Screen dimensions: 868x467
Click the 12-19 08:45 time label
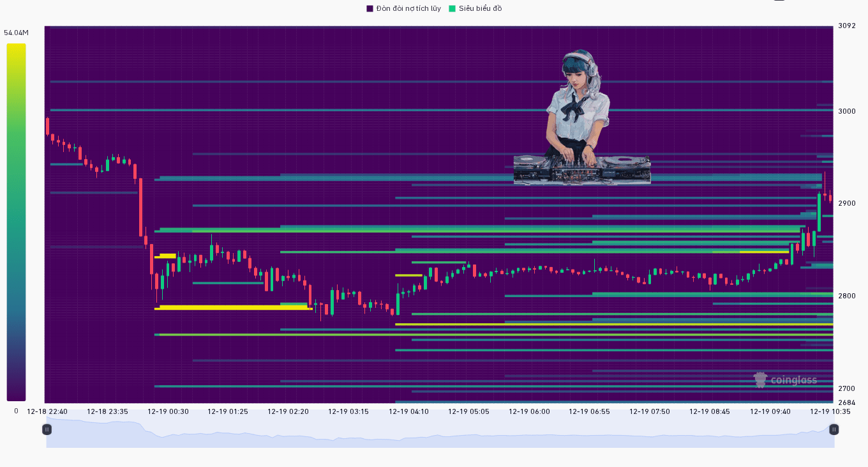[x=710, y=411]
